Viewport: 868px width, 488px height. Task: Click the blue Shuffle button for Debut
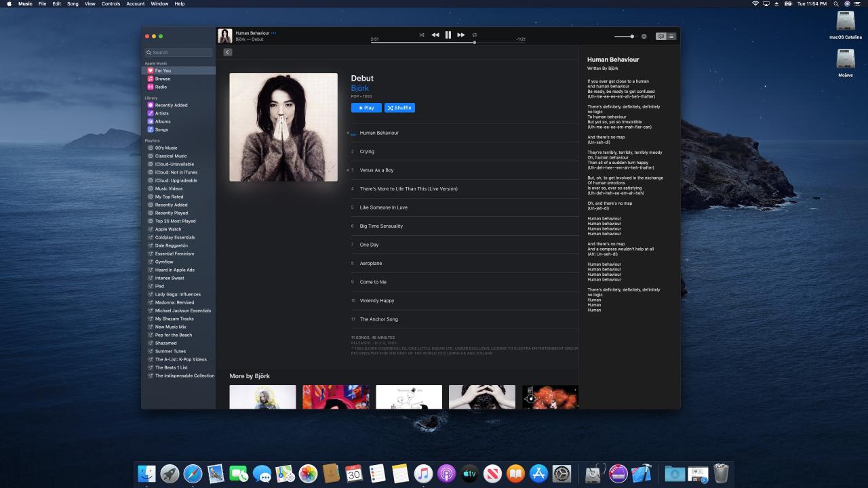[x=399, y=108]
